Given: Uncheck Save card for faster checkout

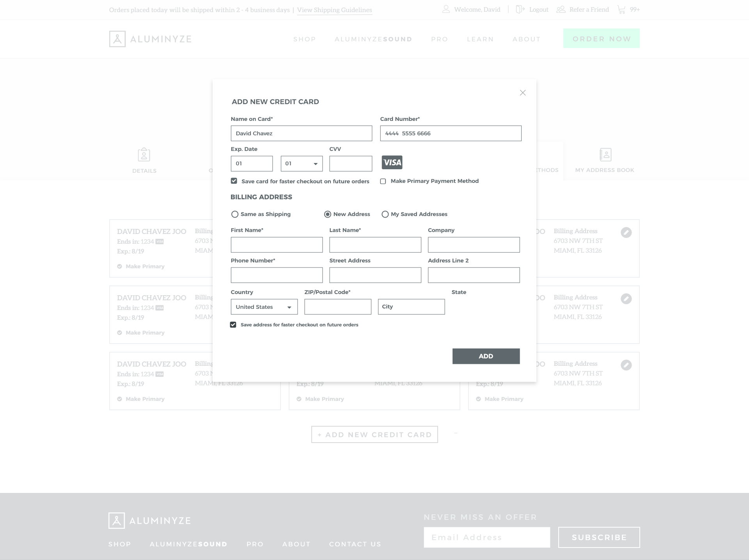Looking at the screenshot, I should tap(234, 181).
